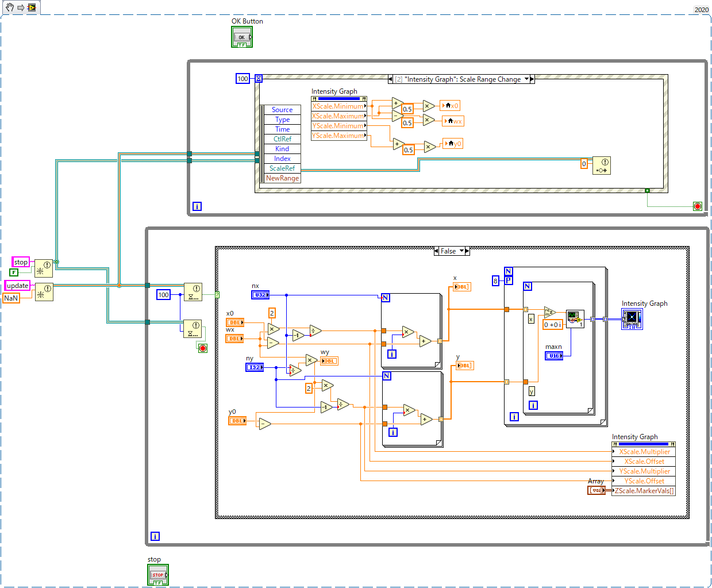Toggle the stop condition terminal beside the bottom loop
The width and height of the screenshot is (712, 588).
(x=202, y=348)
